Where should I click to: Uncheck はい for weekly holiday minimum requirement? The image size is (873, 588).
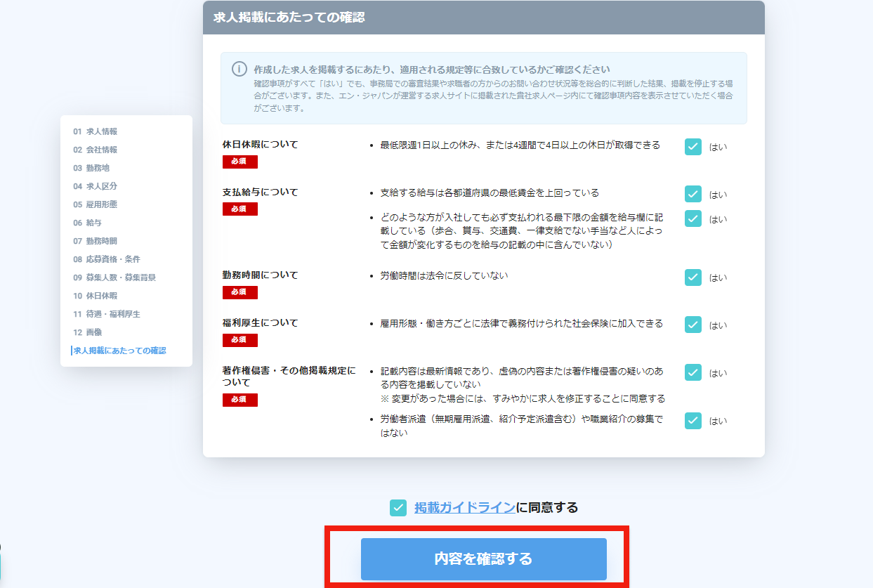[693, 147]
